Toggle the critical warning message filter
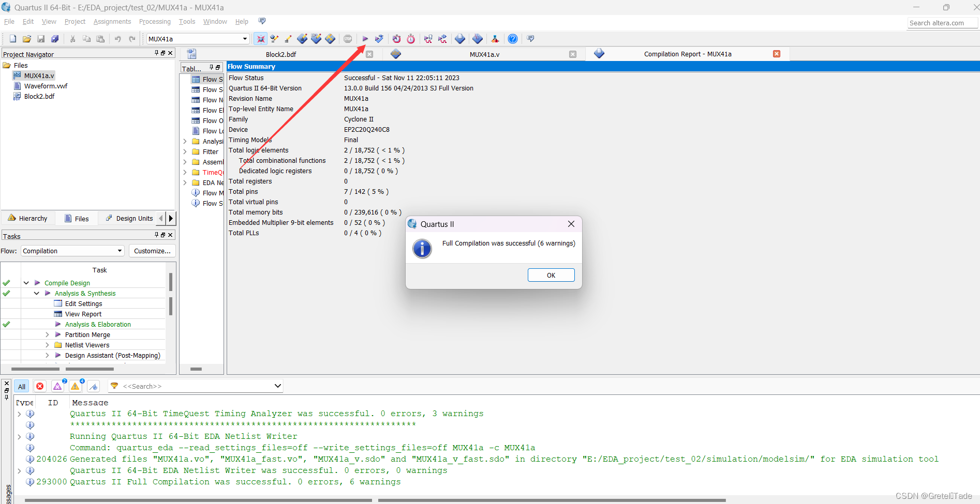980x504 pixels. [x=57, y=386]
